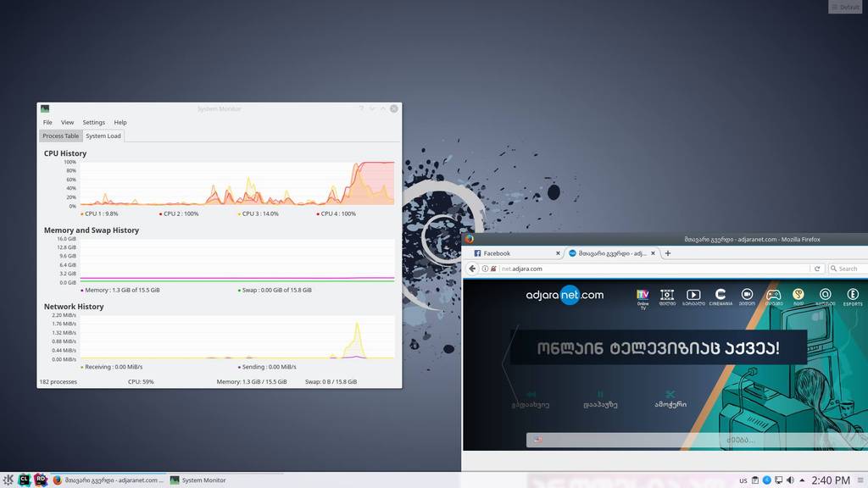Open the network tray icon
This screenshot has width=868, height=488.
click(x=778, y=480)
